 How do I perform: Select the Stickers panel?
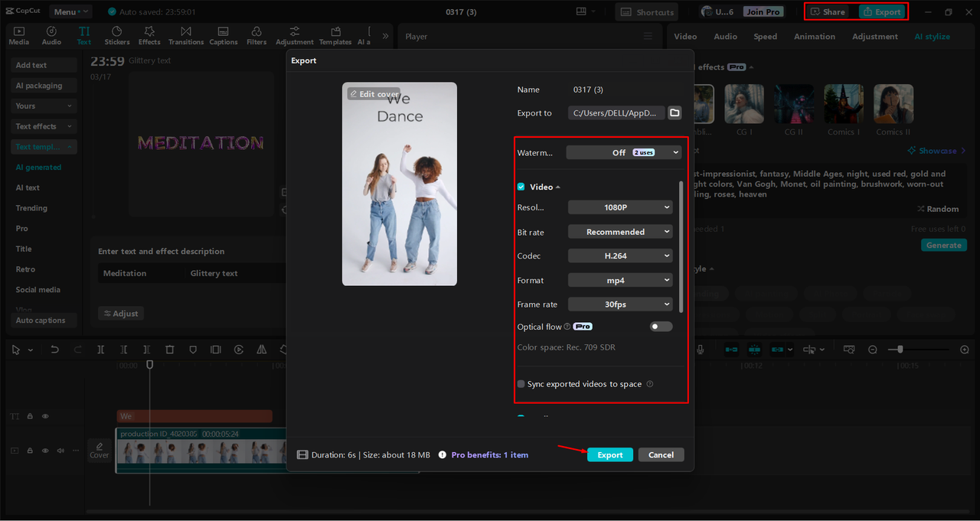(x=116, y=35)
